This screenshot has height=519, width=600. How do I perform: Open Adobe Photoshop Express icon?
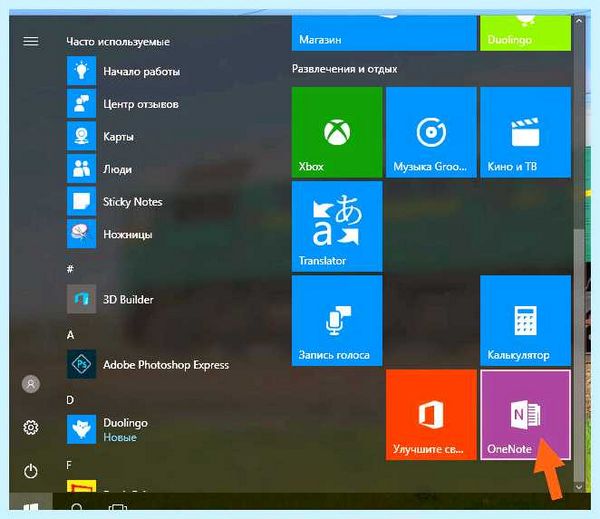[81, 364]
